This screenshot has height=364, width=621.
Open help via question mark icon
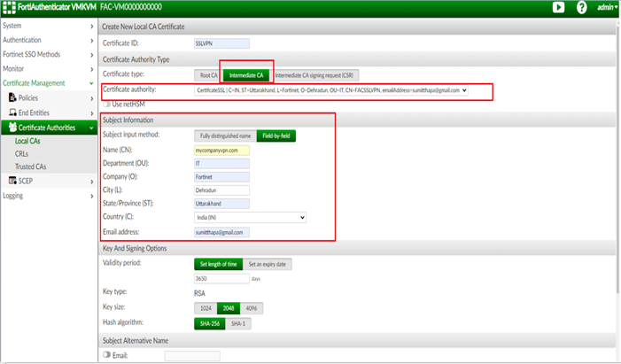tap(581, 7)
